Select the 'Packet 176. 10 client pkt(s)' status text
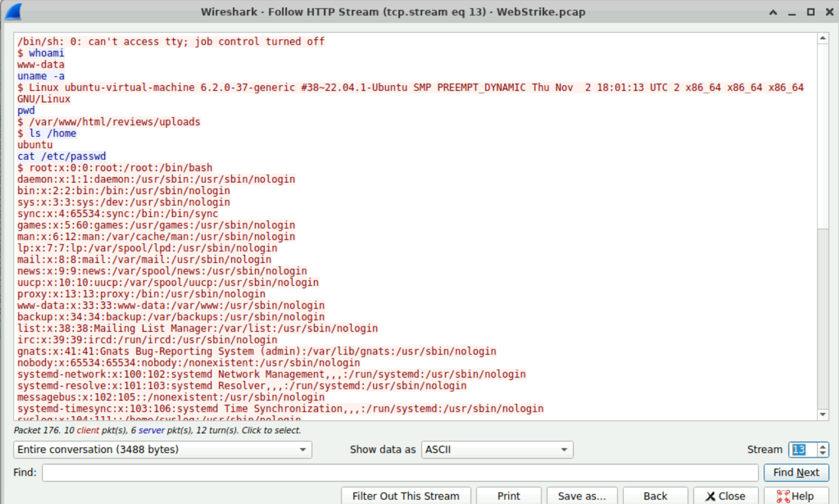Screen dimensions: 839x504 tap(157, 431)
